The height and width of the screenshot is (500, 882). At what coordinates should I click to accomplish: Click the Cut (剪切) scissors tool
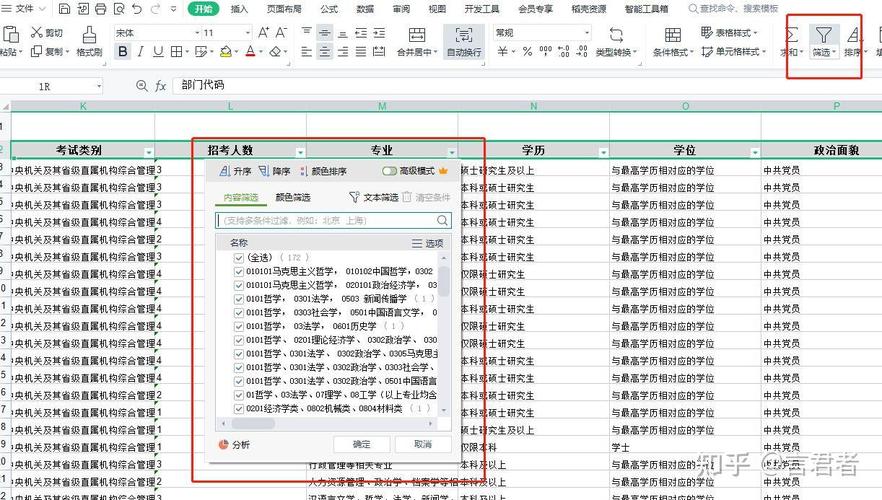click(47, 33)
